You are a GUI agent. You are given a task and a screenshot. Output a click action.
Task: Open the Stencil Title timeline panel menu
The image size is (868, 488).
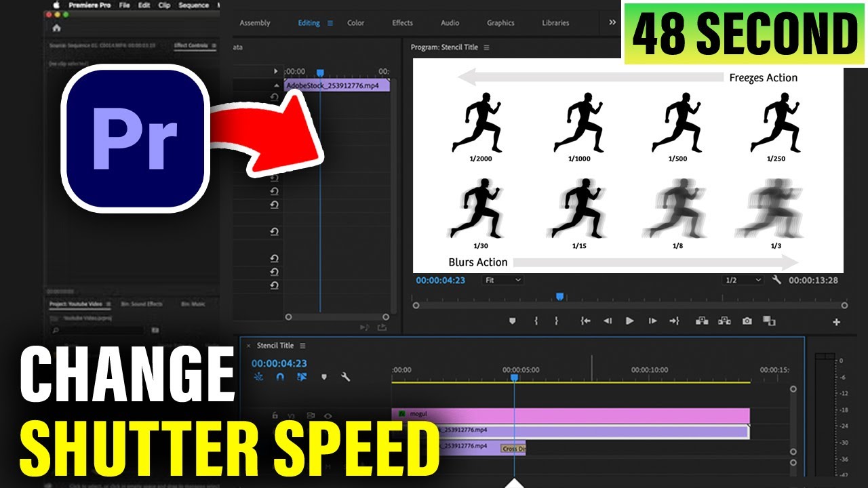pyautogui.click(x=302, y=346)
